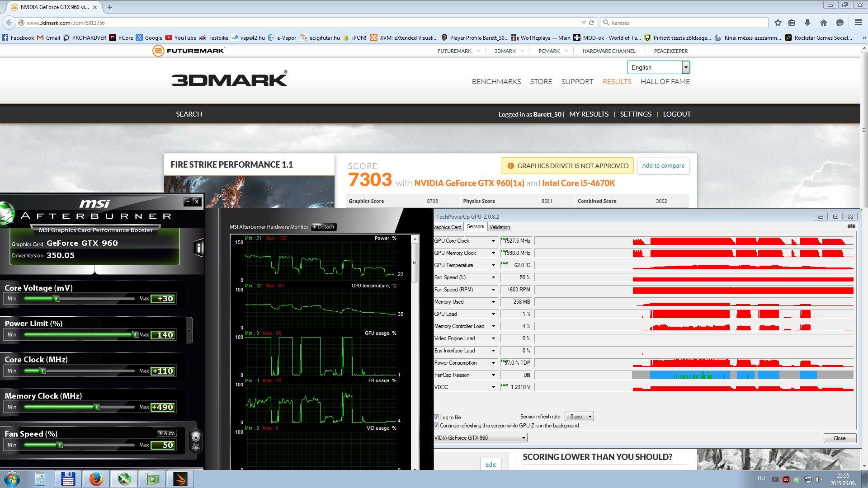Click GPU-Z screenshot camera icon
The height and width of the screenshot is (488, 868).
tap(851, 226)
